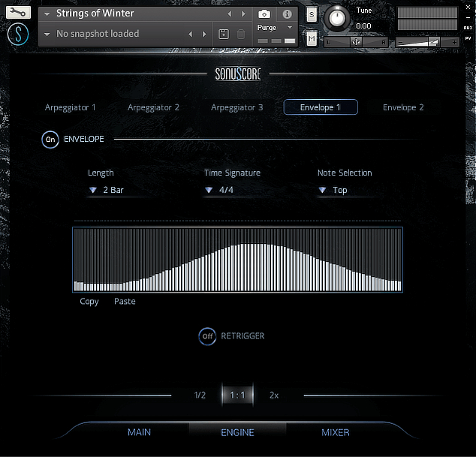Increase volume with the plus icon
The image size is (476, 457).
(x=454, y=42)
